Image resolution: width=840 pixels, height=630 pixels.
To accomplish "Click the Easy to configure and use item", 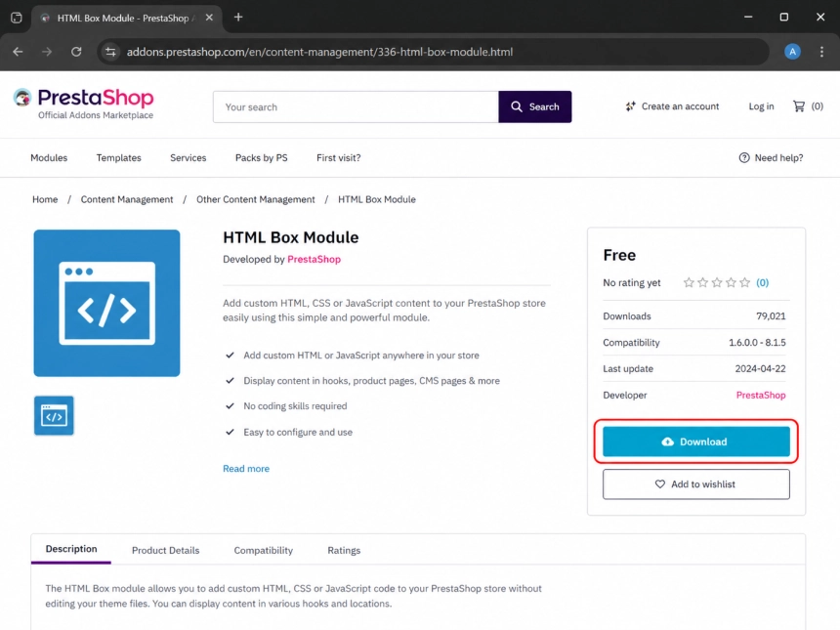I will pos(298,432).
